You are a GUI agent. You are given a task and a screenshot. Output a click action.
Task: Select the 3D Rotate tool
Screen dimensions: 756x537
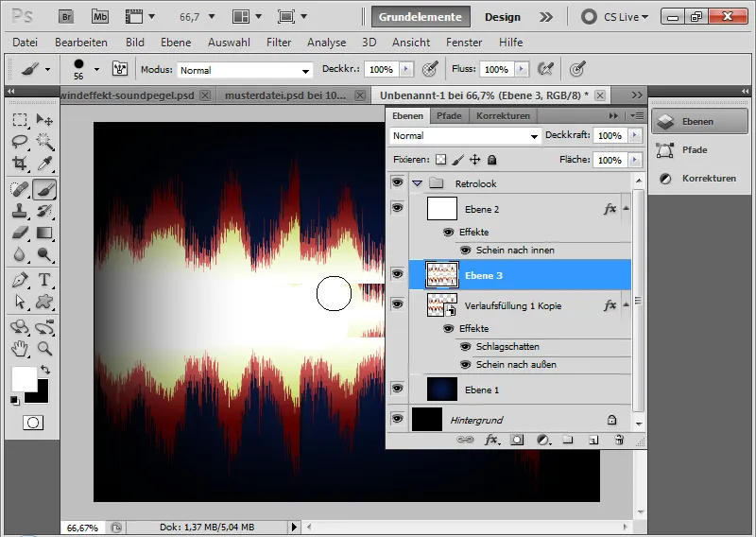click(x=20, y=327)
